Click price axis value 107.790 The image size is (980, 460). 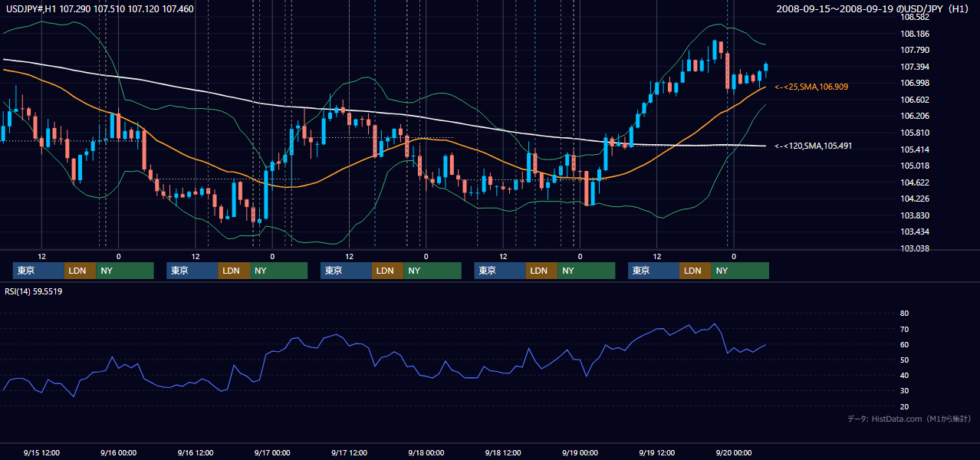(915, 50)
